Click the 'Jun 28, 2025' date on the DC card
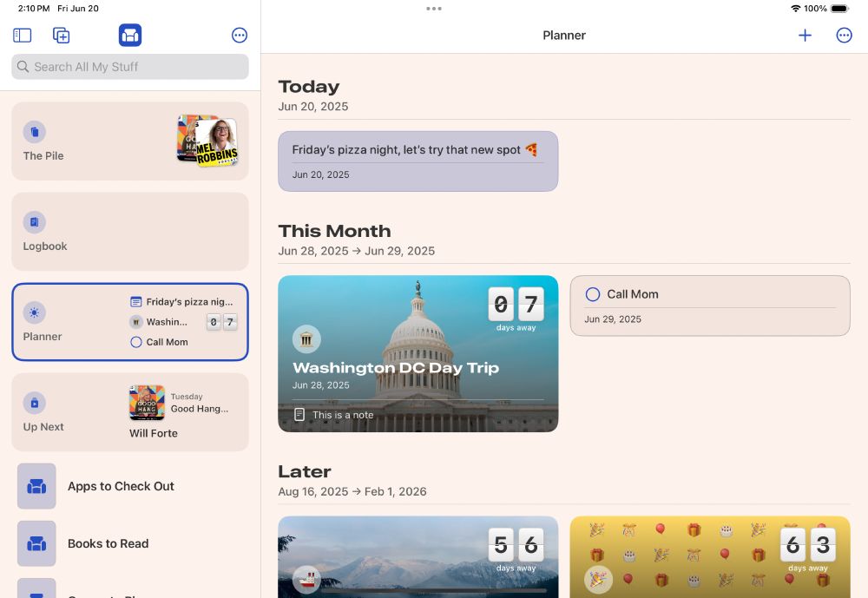Viewport: 868px width, 598px height. coord(321,384)
